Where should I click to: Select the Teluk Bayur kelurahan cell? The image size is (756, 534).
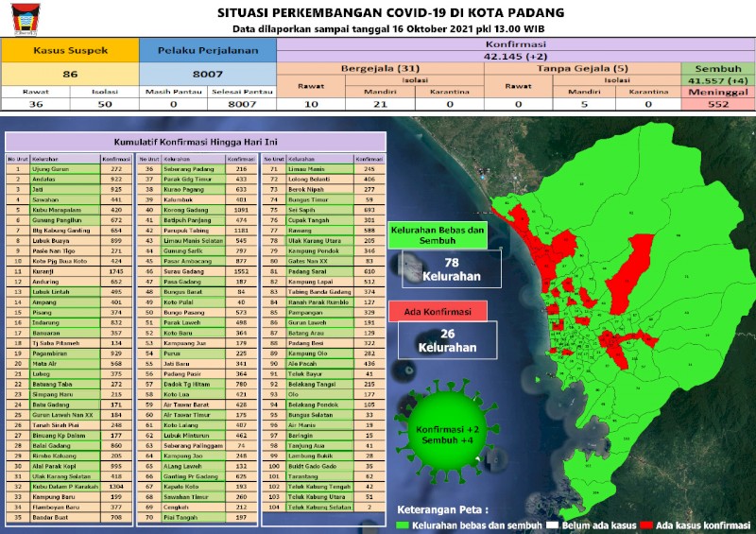click(319, 373)
